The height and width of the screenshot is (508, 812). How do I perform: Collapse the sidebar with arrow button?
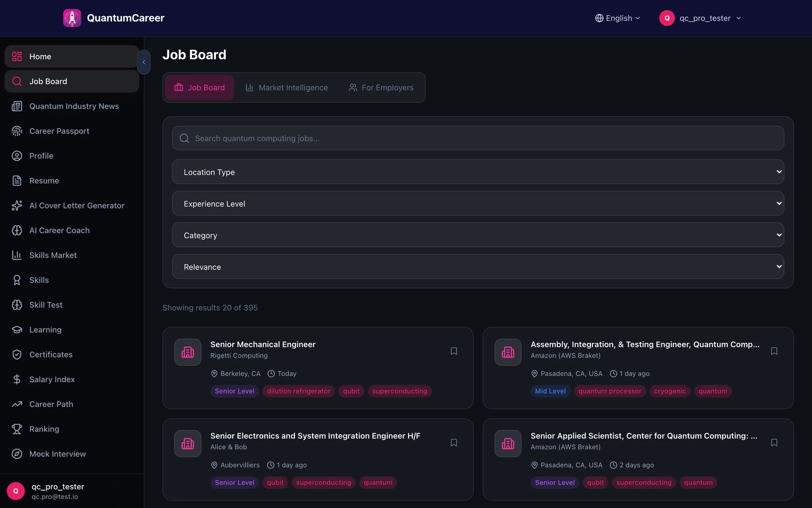[x=144, y=62]
